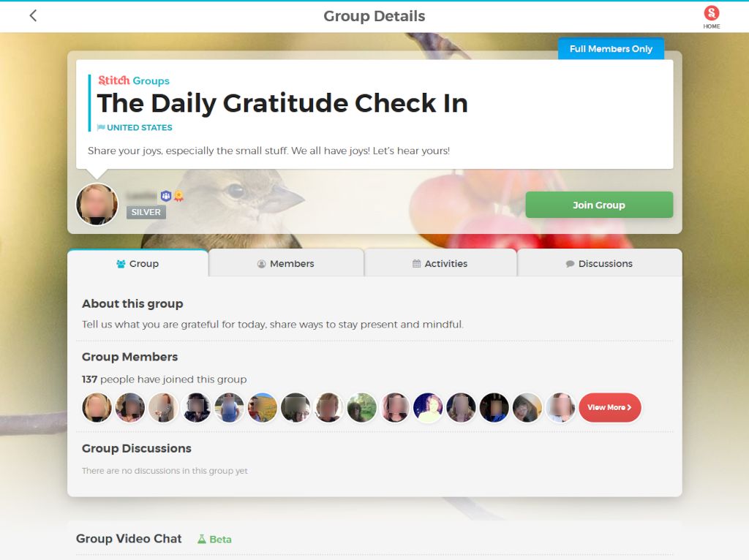Viewport: 749px width, 560px height.
Task: Open the sunflower field member avatar
Action: point(263,407)
